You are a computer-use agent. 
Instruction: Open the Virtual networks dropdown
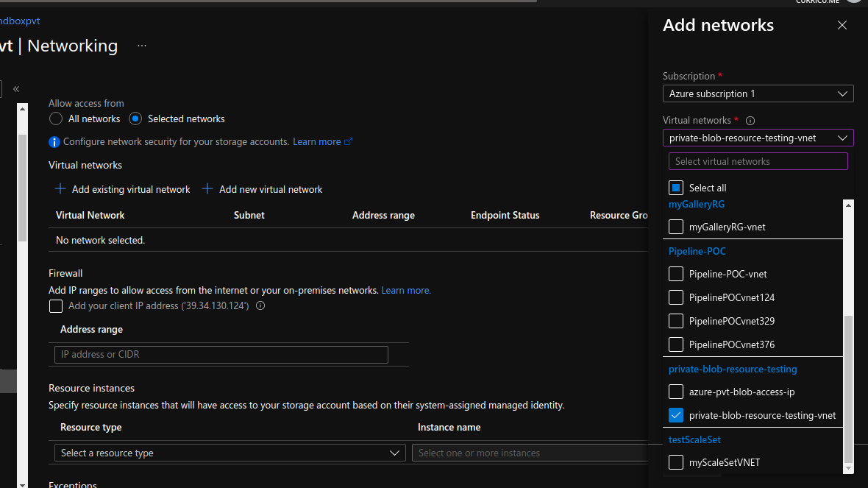(x=758, y=138)
